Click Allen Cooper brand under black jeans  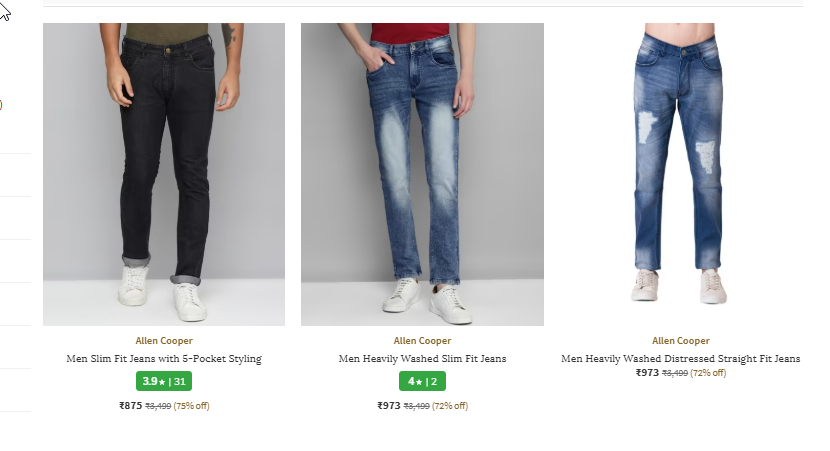(164, 341)
